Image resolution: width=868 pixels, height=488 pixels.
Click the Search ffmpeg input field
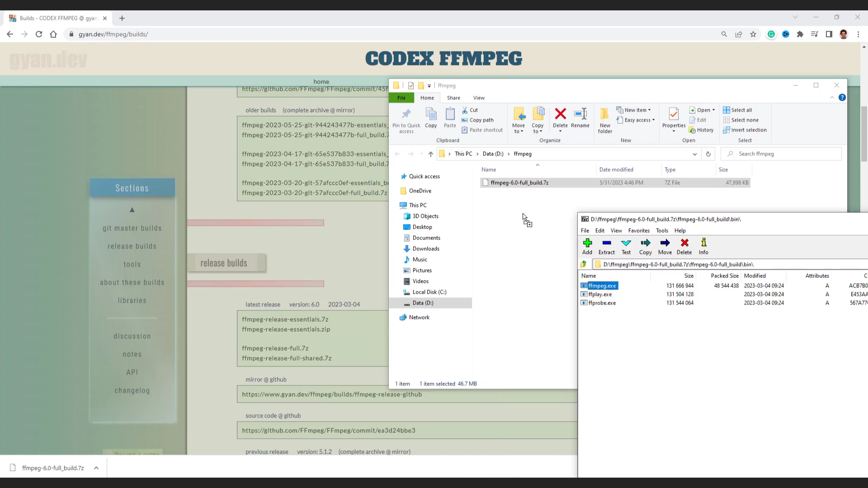tap(787, 154)
